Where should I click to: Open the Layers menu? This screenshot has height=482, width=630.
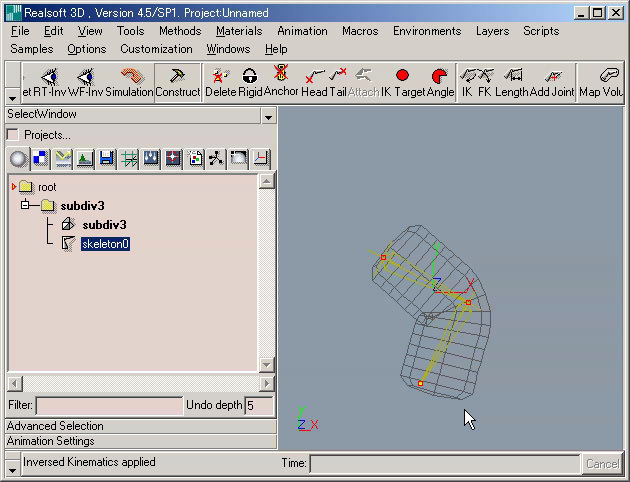click(492, 31)
